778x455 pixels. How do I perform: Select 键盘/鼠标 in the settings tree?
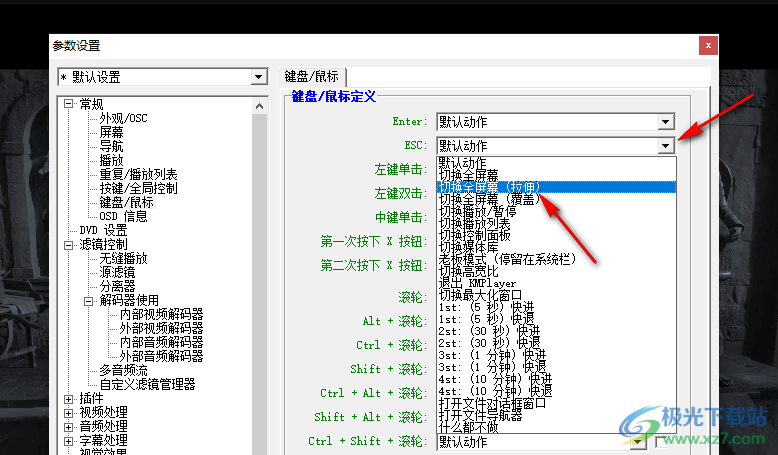click(x=127, y=202)
